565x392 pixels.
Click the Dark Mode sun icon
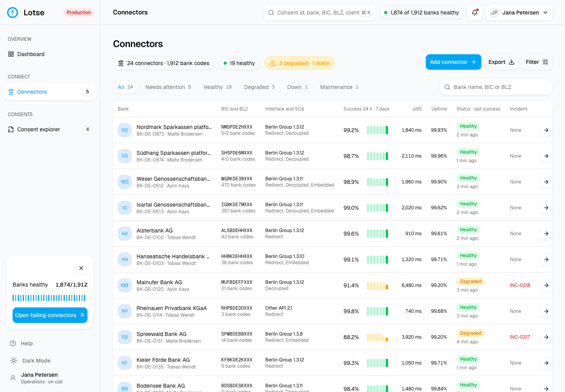coord(14,361)
